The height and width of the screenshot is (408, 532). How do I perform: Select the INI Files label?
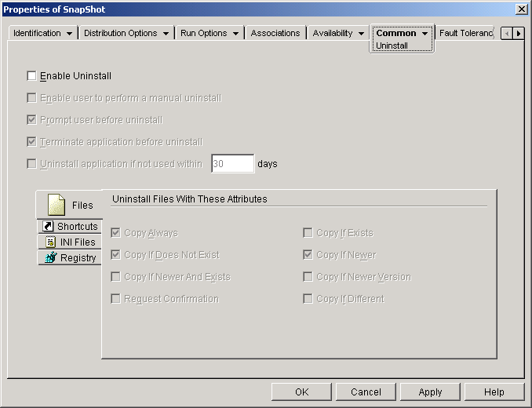coord(78,242)
